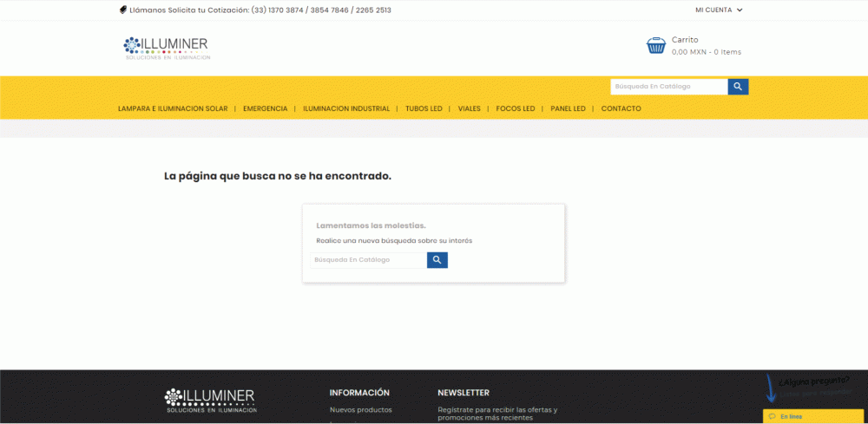868x424 pixels.
Task: Expand the MI CUENTA dropdown
Action: click(719, 10)
